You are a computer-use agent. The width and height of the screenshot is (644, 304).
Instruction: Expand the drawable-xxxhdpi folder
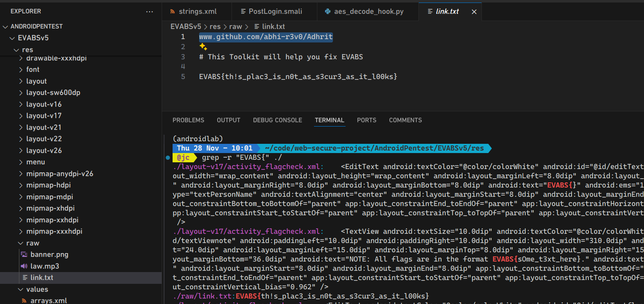pyautogui.click(x=21, y=58)
